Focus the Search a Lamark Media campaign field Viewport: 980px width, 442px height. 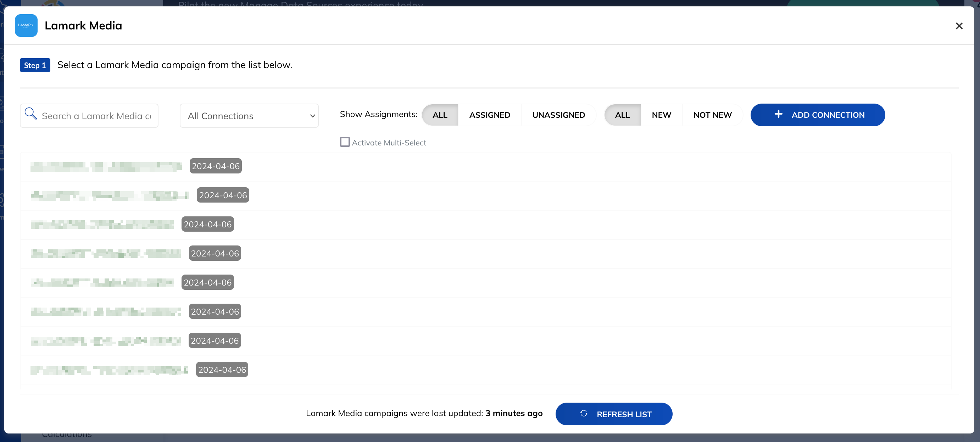click(89, 116)
